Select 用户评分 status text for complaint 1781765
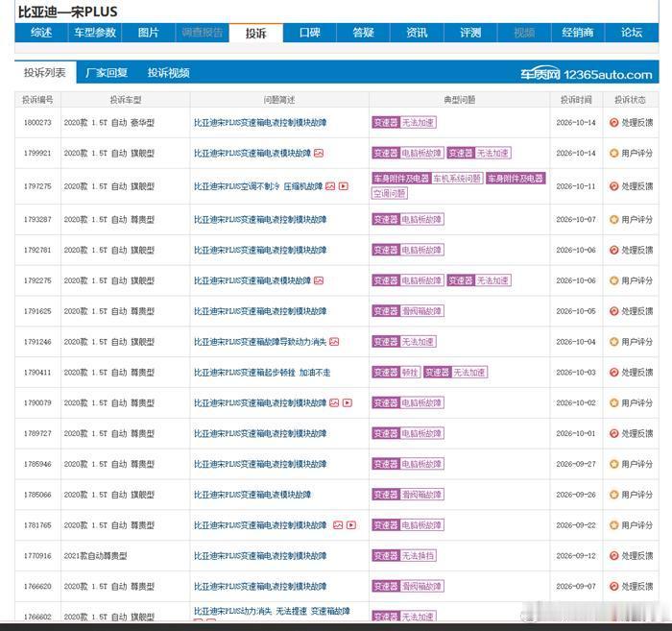The width and height of the screenshot is (672, 631). tap(636, 525)
